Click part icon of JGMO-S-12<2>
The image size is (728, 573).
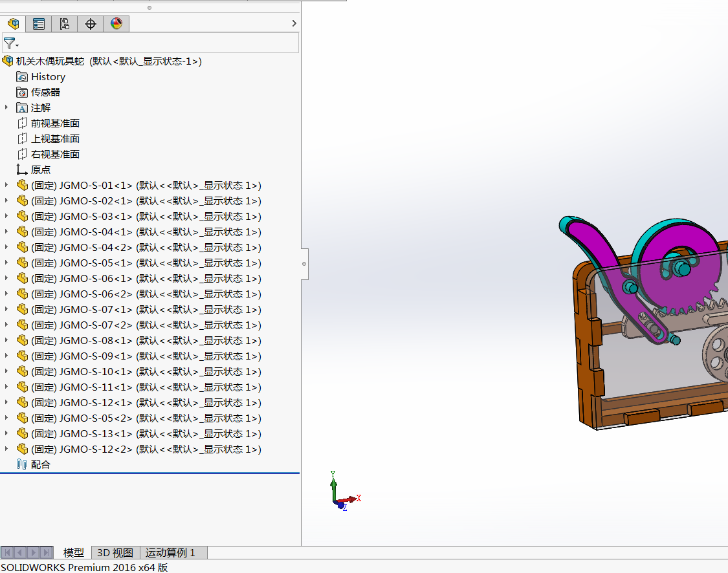22,449
